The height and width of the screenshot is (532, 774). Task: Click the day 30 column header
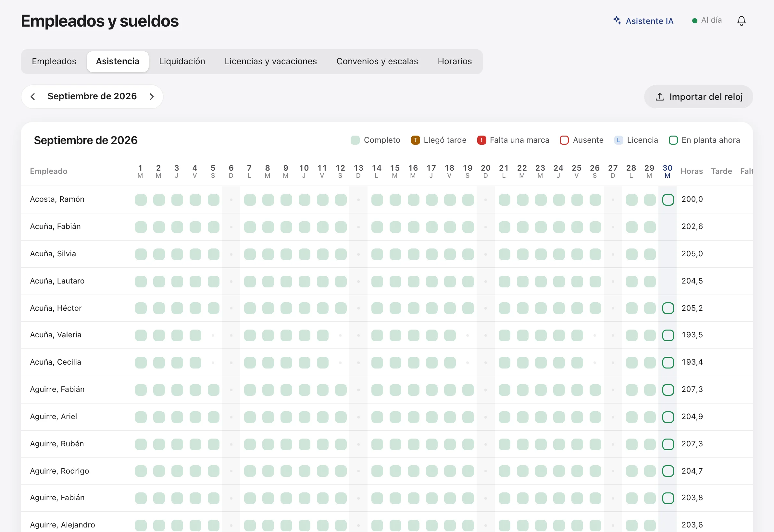pyautogui.click(x=667, y=171)
